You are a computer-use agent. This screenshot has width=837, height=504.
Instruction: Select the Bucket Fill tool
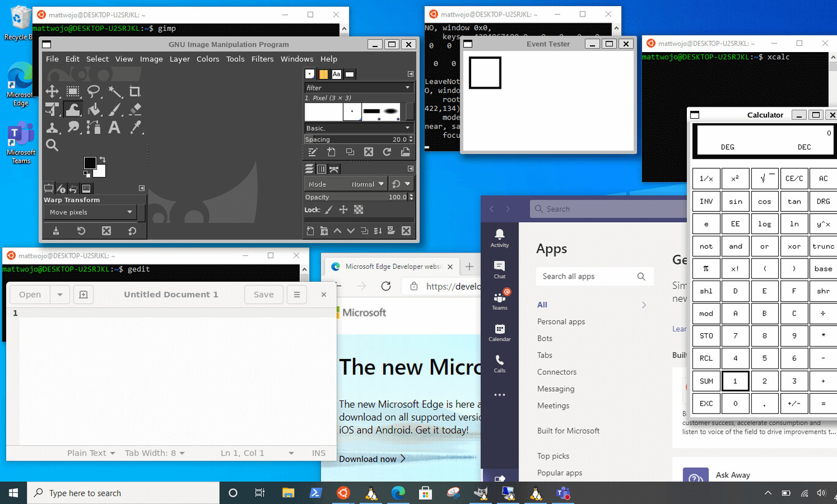tap(96, 110)
